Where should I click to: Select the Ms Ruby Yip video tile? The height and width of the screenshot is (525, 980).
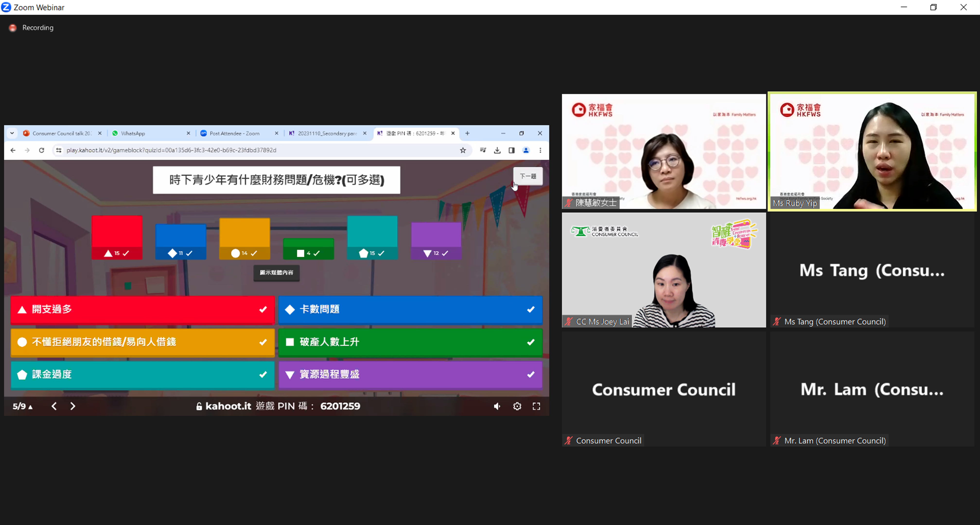[x=872, y=152]
